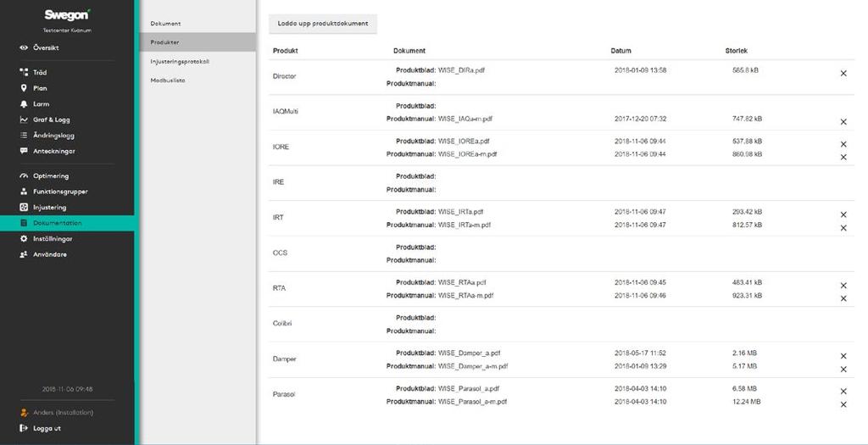The height and width of the screenshot is (445, 868).
Task: Open the WISE_Damper_a.pdf document
Action: pyautogui.click(x=469, y=353)
